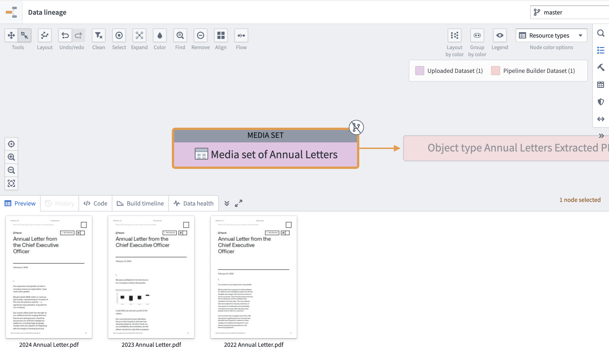
Task: Open the Expand nodes tool
Action: tap(139, 35)
